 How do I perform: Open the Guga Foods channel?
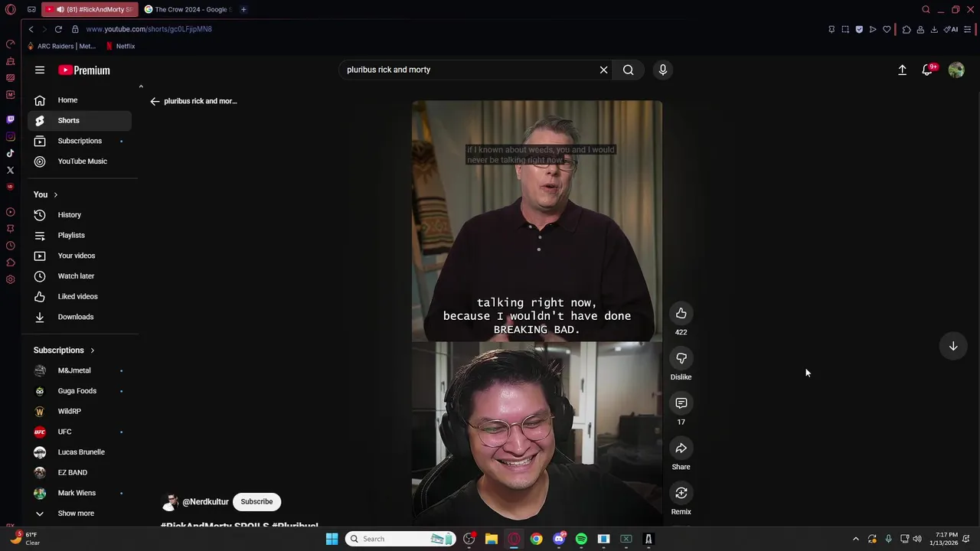tap(80, 391)
